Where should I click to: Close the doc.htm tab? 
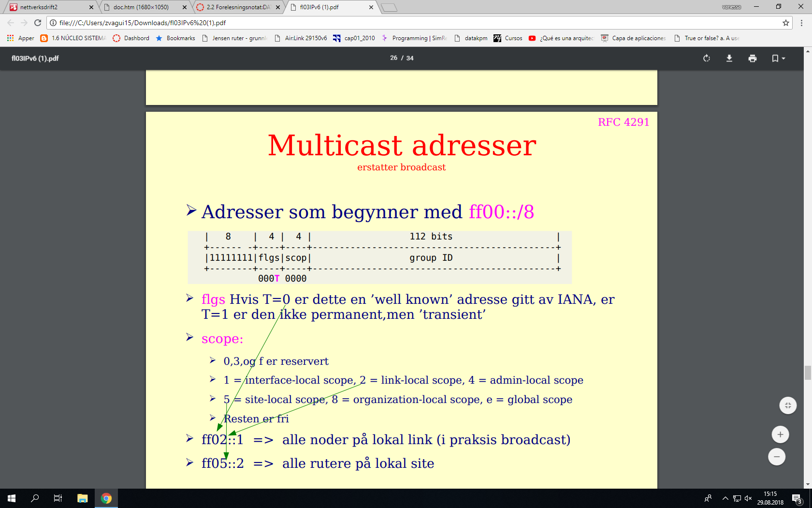[185, 7]
